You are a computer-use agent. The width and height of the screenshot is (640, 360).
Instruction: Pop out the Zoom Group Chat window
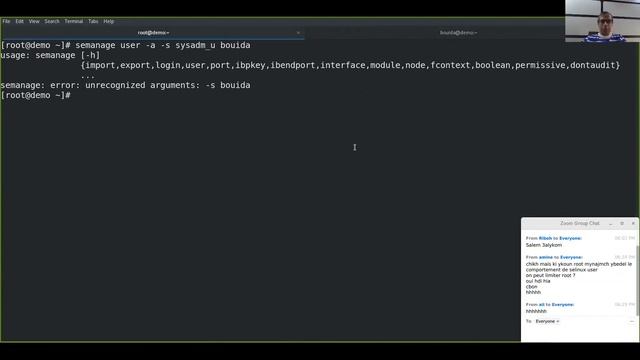pyautogui.click(x=622, y=223)
